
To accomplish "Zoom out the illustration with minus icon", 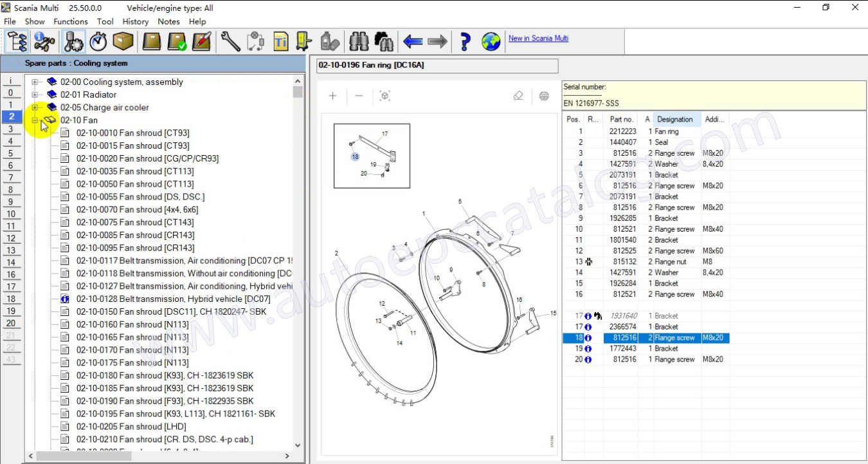I will pos(359,96).
